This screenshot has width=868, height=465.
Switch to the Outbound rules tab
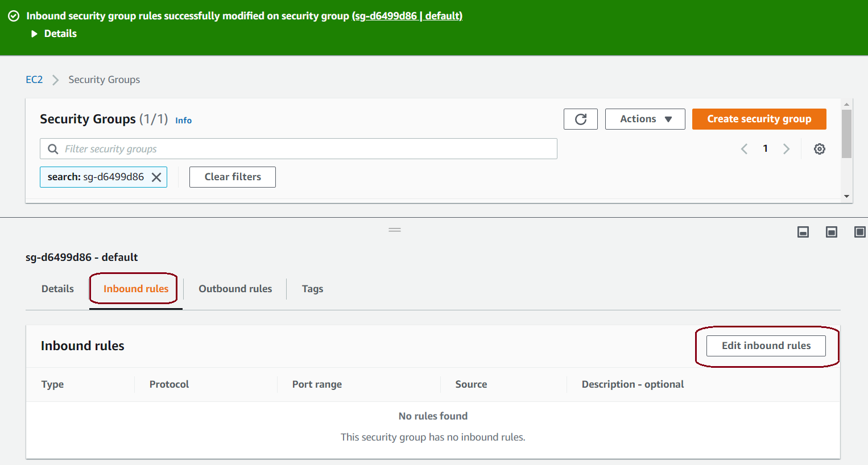(x=235, y=289)
